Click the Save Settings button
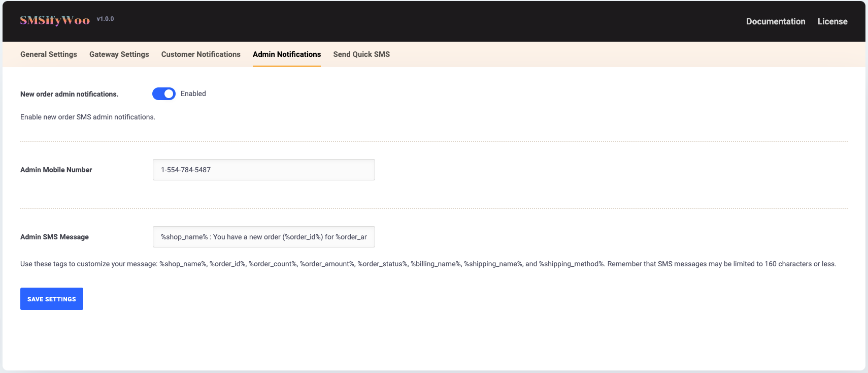This screenshot has height=373, width=868. (52, 299)
